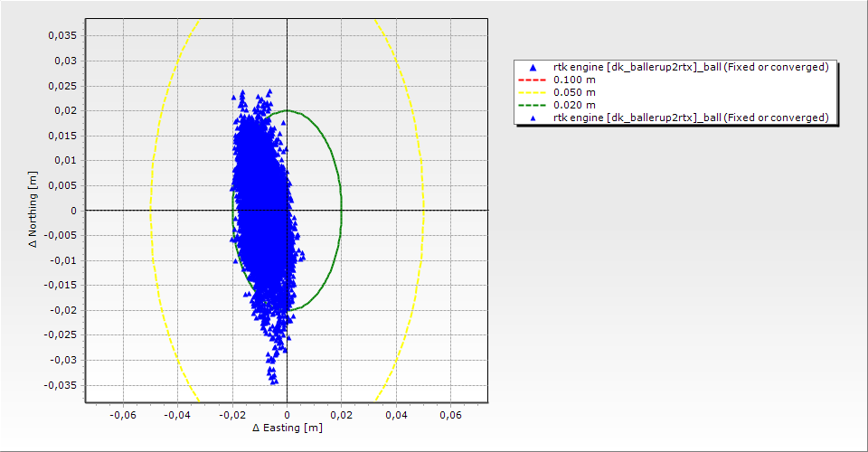The width and height of the screenshot is (868, 452).
Task: Click the bottom rtk engine legend entry text
Action: click(x=691, y=118)
